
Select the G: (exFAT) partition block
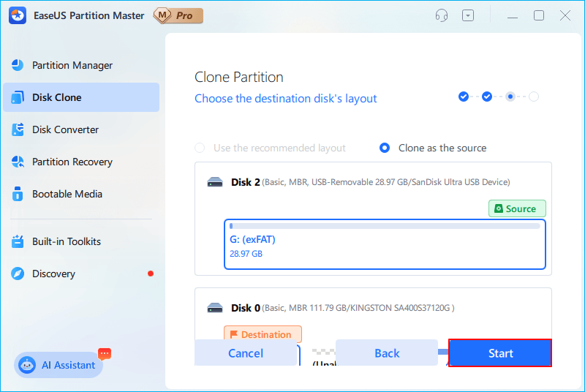[x=385, y=244]
